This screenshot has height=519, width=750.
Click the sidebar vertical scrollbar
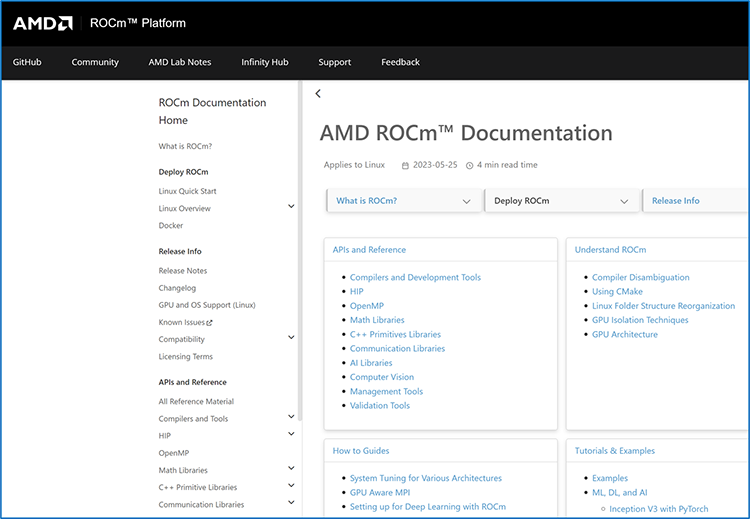point(300,251)
